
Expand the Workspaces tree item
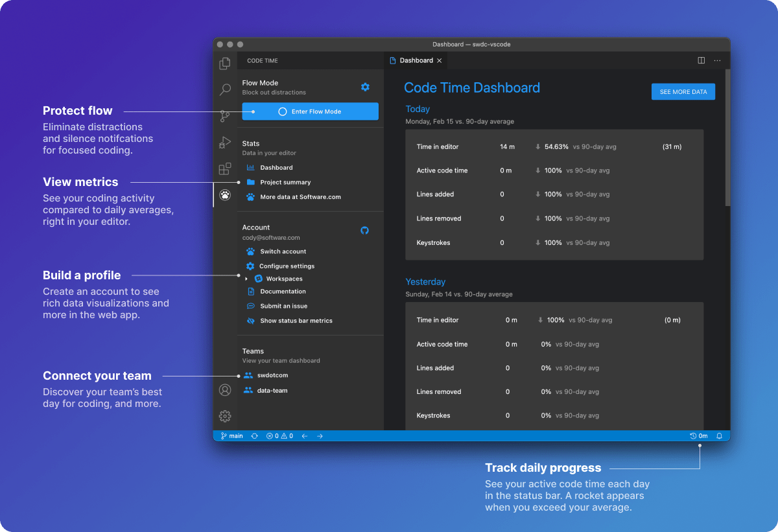click(x=246, y=279)
